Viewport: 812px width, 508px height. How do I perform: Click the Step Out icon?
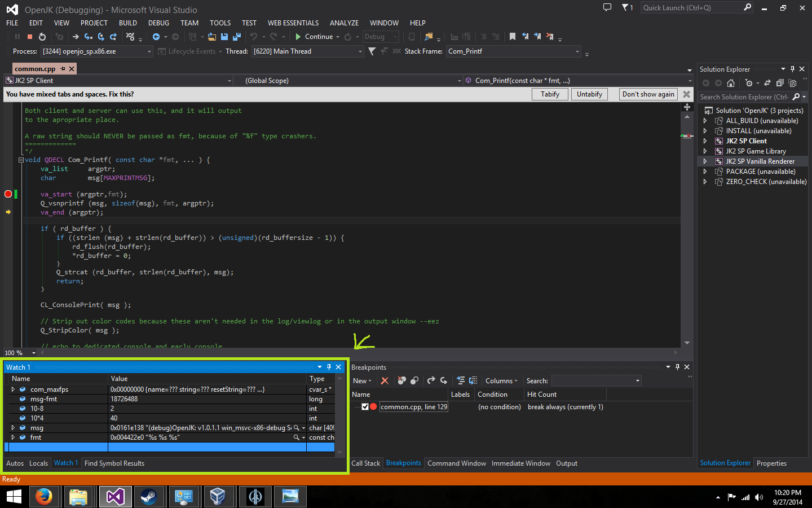[x=113, y=37]
